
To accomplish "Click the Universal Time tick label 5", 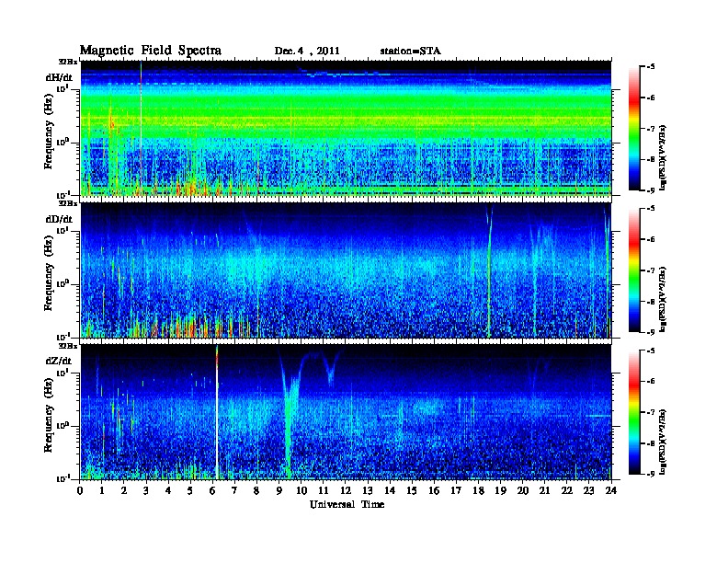I will (x=190, y=490).
